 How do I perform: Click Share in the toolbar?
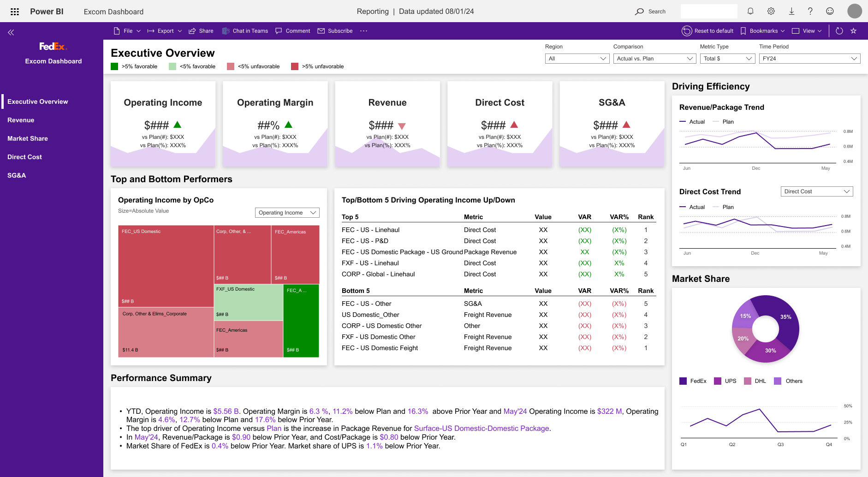click(201, 31)
